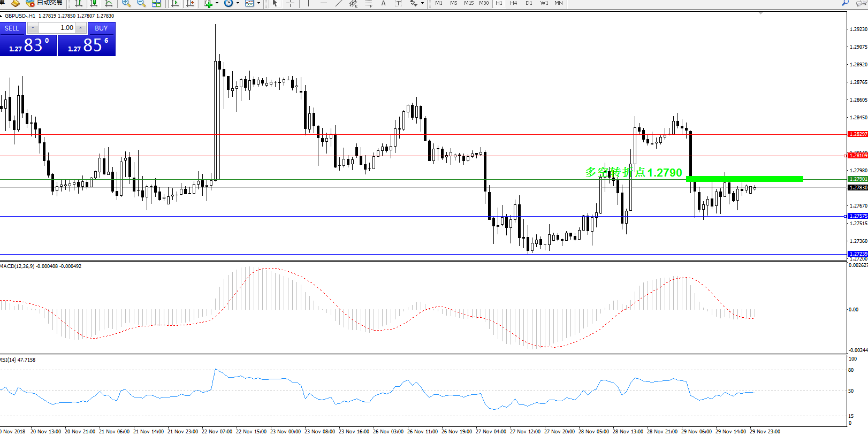Toggle the Auto Trading button

point(44,3)
